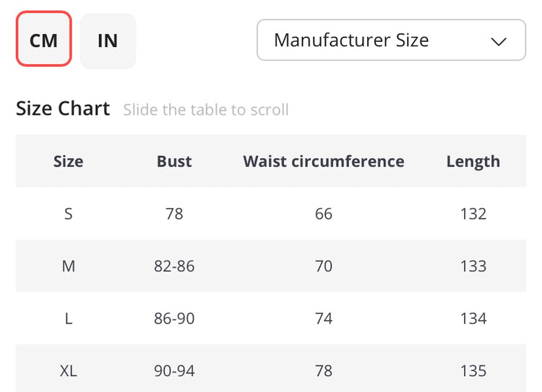542x392 pixels.
Task: Select the M size row
Action: (68, 266)
